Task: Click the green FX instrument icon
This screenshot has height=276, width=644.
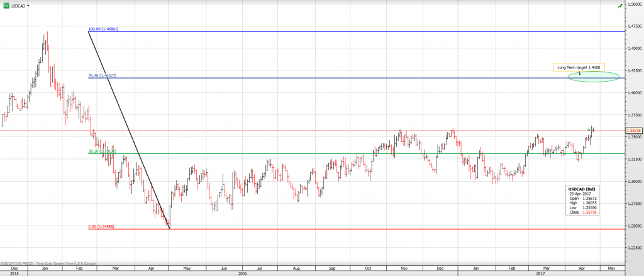Action: pyautogui.click(x=6, y=5)
